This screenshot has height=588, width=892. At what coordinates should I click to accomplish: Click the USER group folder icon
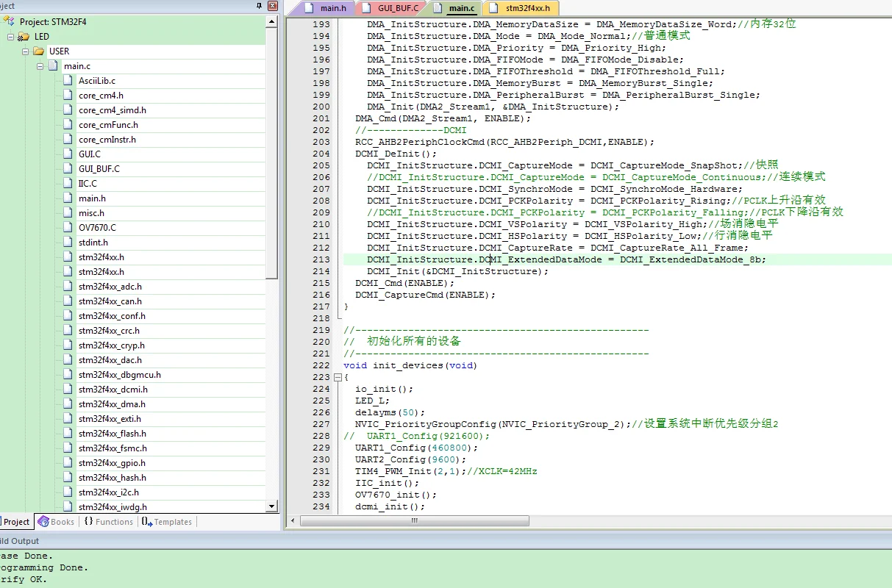coord(38,51)
